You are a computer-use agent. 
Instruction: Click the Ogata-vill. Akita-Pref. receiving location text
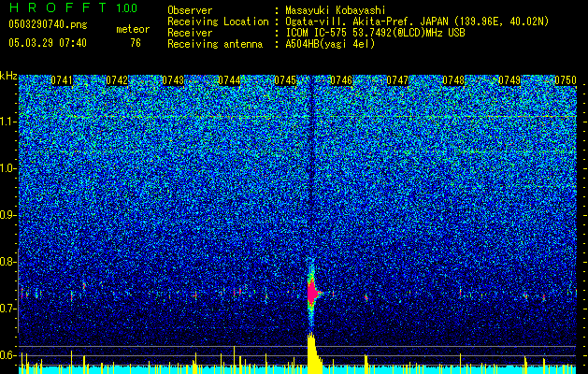coord(417,22)
